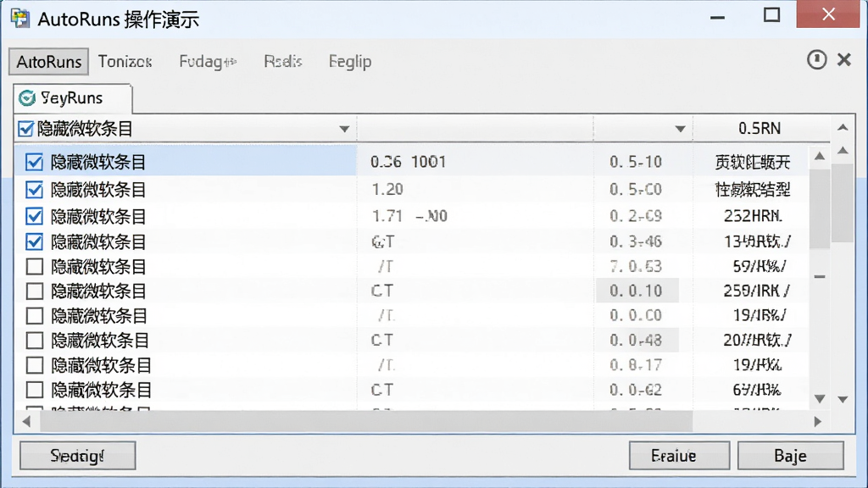Click the outer vertical scrollbar thumb
This screenshot has width=868, height=488.
pos(843,202)
